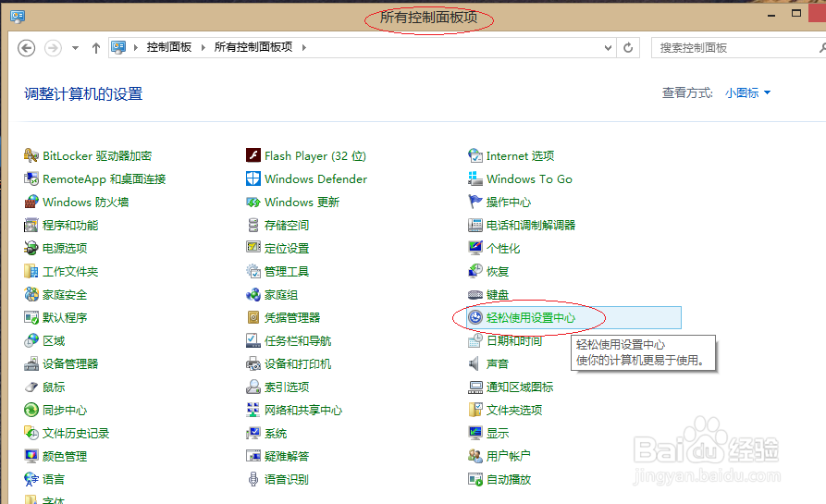826x504 pixels.
Task: Open the 家庭安全 icon
Action: 31,294
